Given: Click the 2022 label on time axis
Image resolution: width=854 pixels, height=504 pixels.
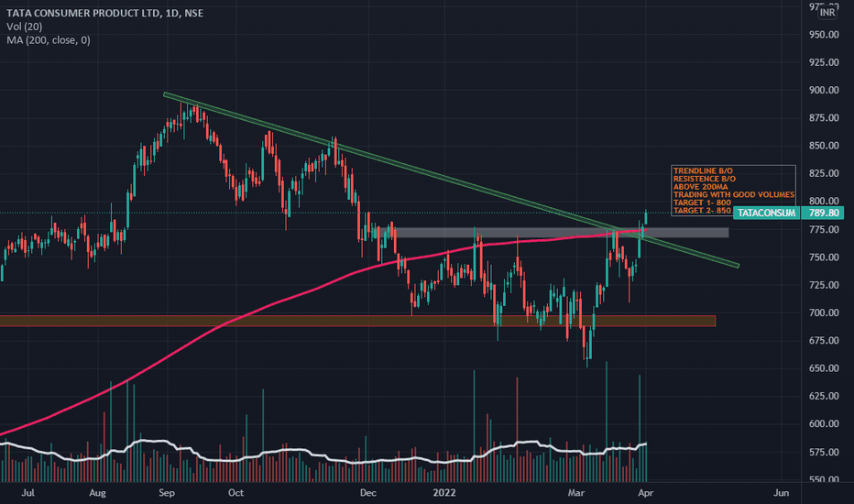Looking at the screenshot, I should pos(443,493).
